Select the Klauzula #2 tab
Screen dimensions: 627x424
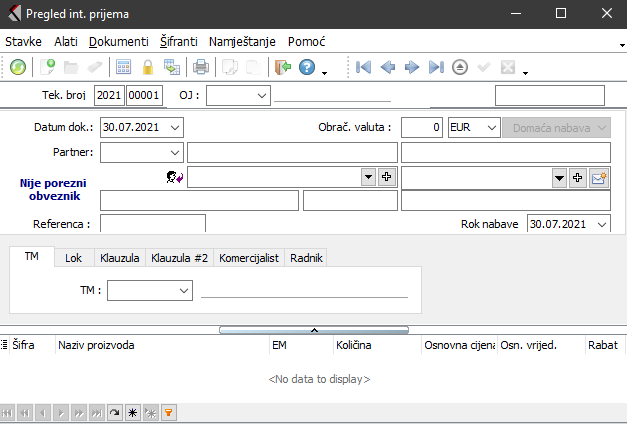click(x=179, y=257)
